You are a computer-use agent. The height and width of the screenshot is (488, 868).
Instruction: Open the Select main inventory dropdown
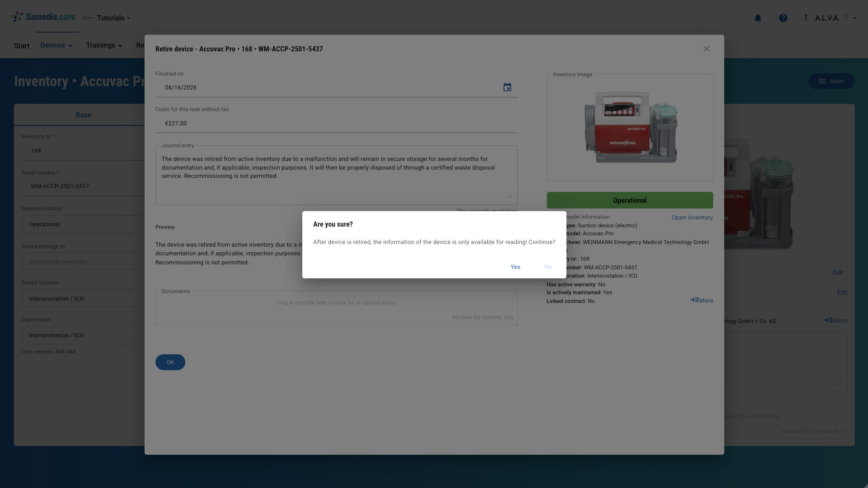point(83,261)
